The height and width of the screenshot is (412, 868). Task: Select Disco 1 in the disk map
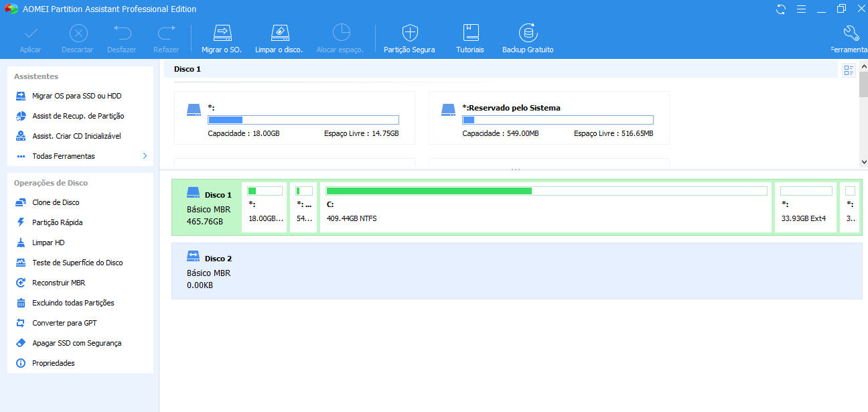coord(206,208)
